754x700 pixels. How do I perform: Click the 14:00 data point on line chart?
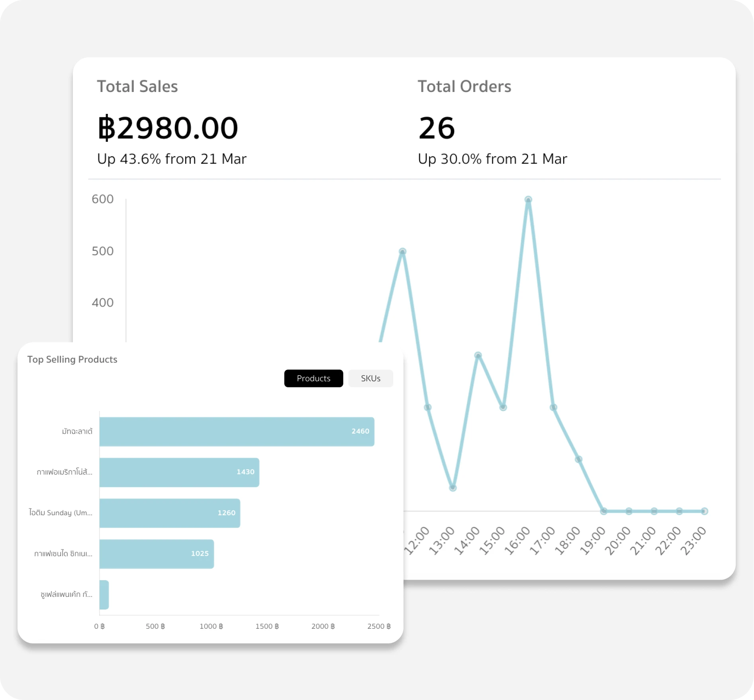[x=478, y=355]
